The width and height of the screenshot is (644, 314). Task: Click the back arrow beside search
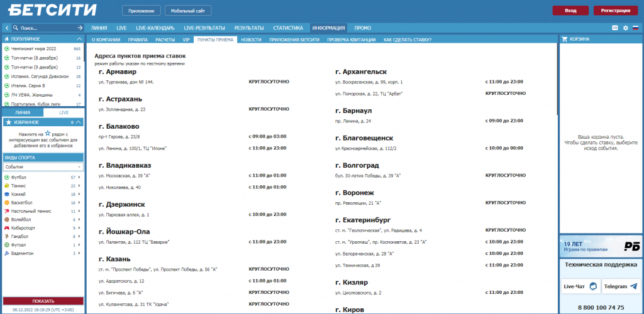[x=7, y=28]
